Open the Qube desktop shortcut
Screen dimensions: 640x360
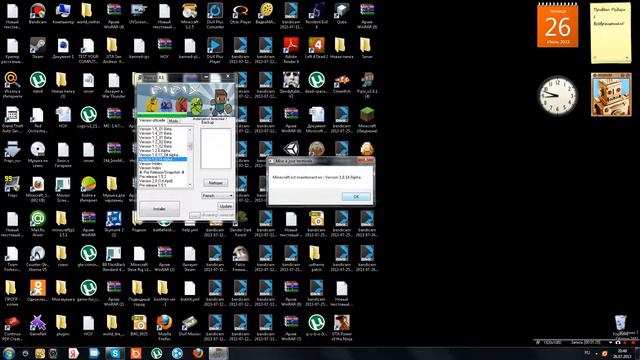click(342, 15)
